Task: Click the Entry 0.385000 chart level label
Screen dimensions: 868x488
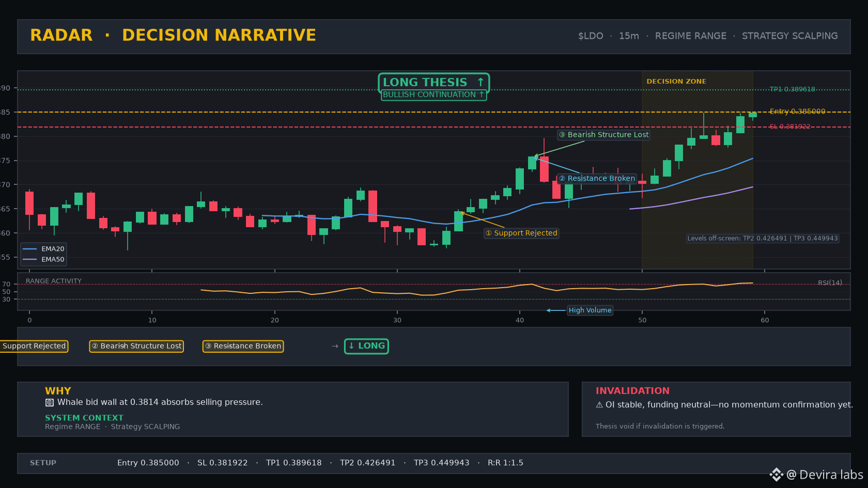Action: pyautogui.click(x=797, y=112)
